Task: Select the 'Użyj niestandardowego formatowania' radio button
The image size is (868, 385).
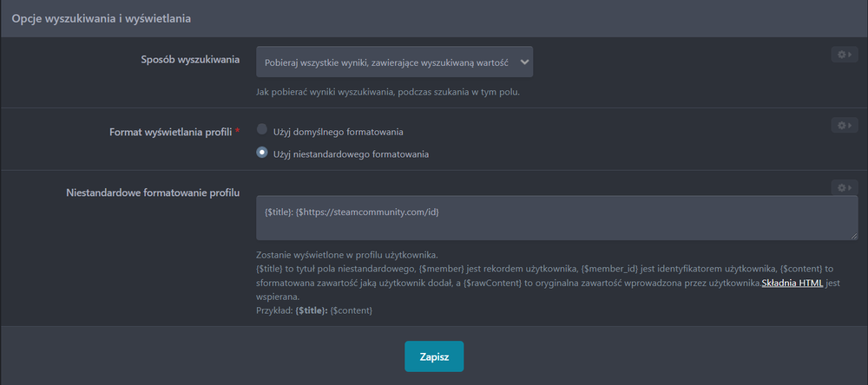Action: click(262, 153)
